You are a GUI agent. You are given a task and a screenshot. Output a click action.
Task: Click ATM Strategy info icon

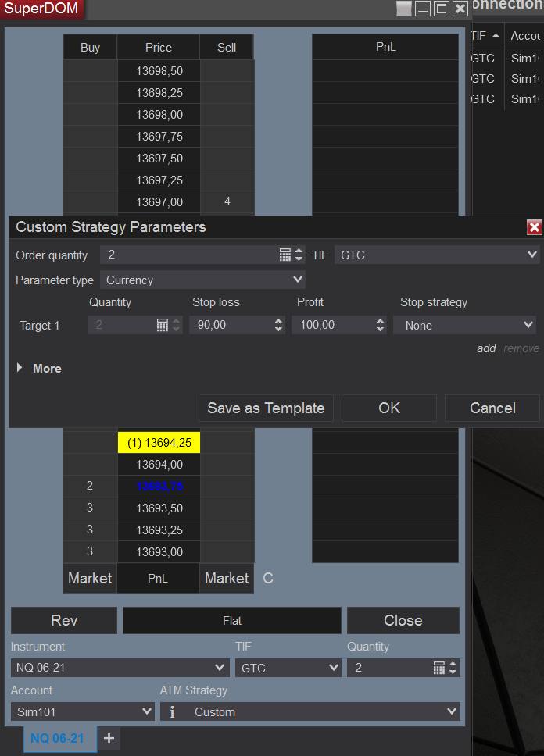pyautogui.click(x=172, y=711)
